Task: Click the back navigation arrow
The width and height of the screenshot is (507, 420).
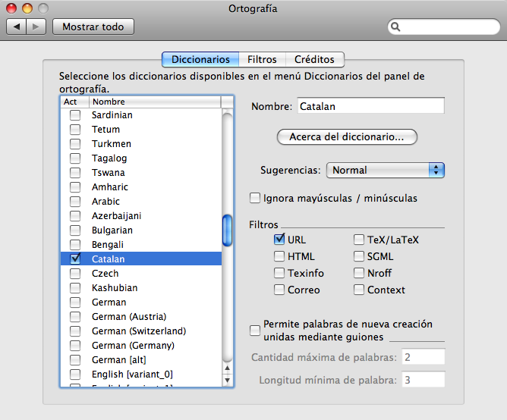Action: [17, 27]
